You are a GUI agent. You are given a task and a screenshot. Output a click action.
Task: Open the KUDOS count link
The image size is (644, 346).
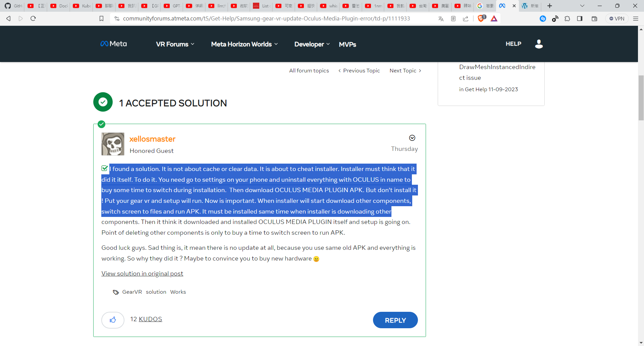click(150, 319)
